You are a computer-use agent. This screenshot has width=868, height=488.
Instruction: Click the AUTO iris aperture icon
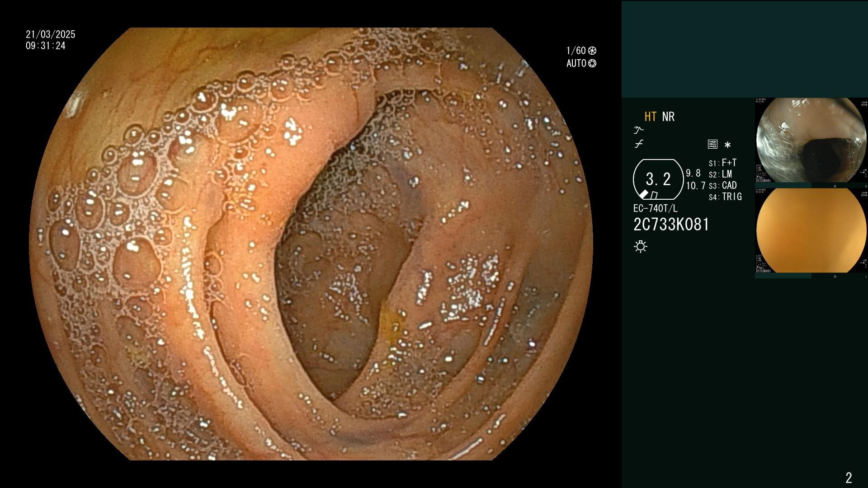pyautogui.click(x=592, y=64)
